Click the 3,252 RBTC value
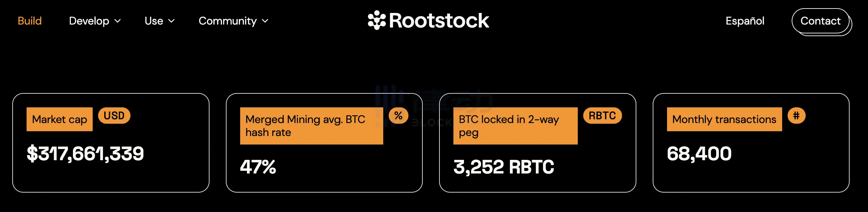Image resolution: width=868 pixels, height=212 pixels. (503, 167)
